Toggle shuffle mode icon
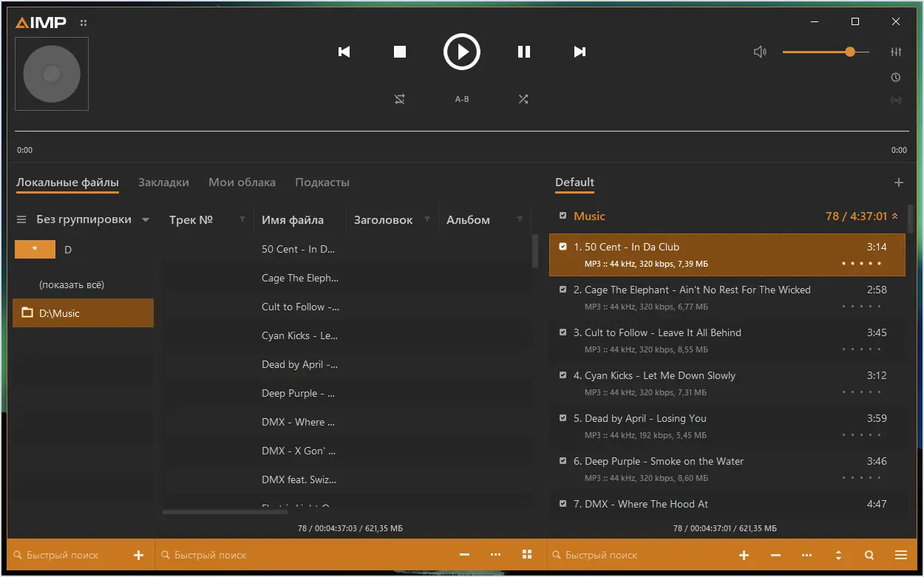The height and width of the screenshot is (577, 924). (523, 99)
